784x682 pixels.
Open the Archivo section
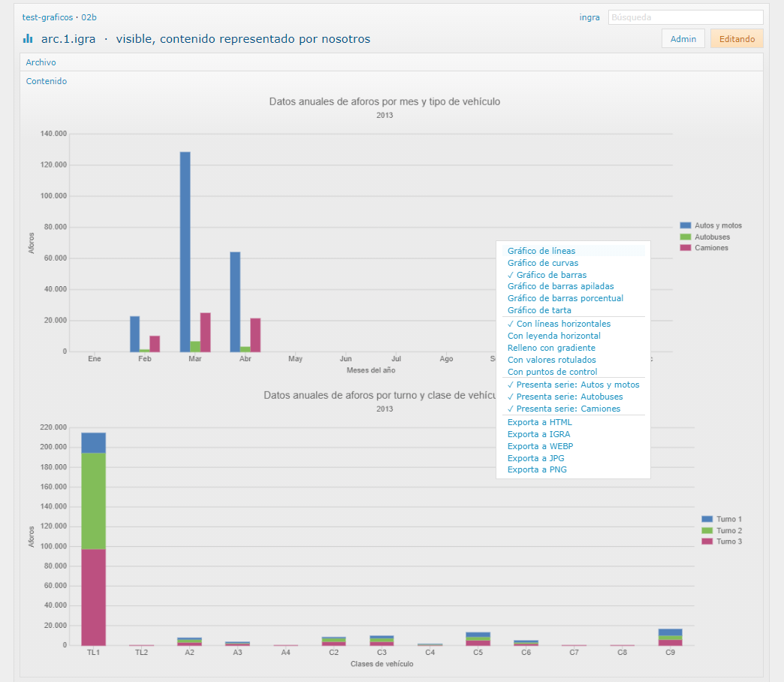[41, 62]
